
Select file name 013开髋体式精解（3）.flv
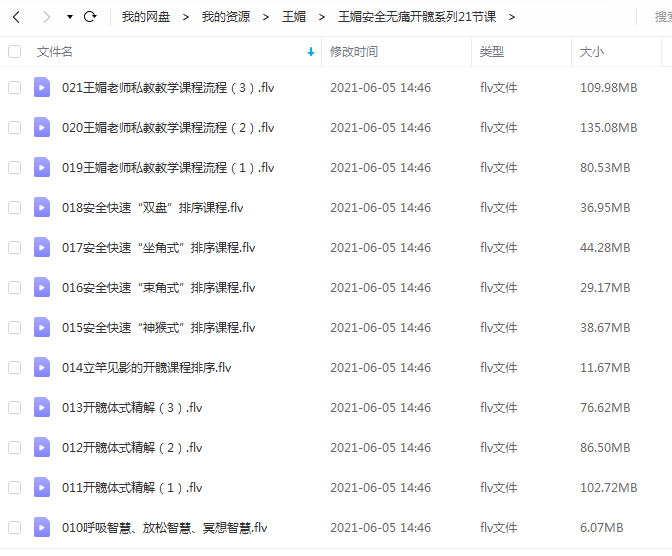[x=132, y=407]
